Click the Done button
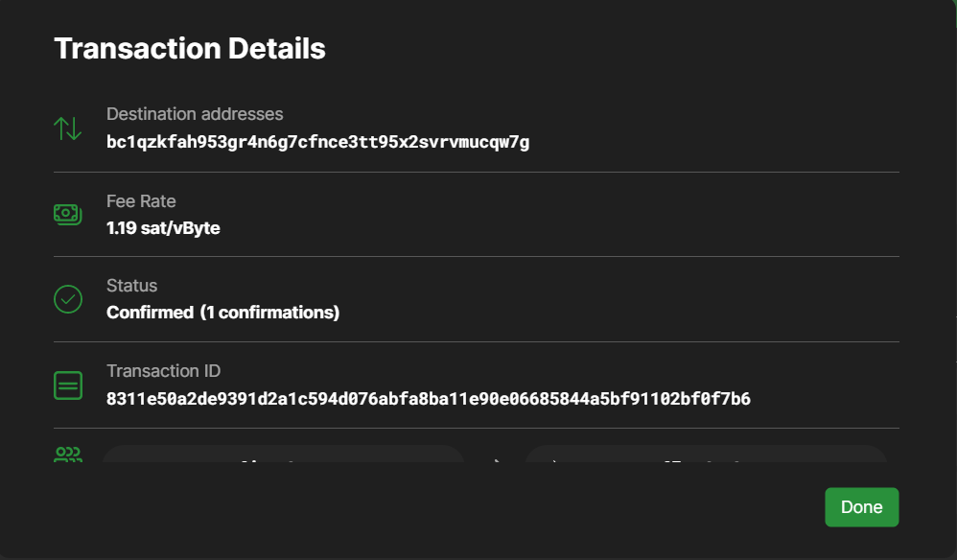The width and height of the screenshot is (957, 560). click(x=861, y=507)
